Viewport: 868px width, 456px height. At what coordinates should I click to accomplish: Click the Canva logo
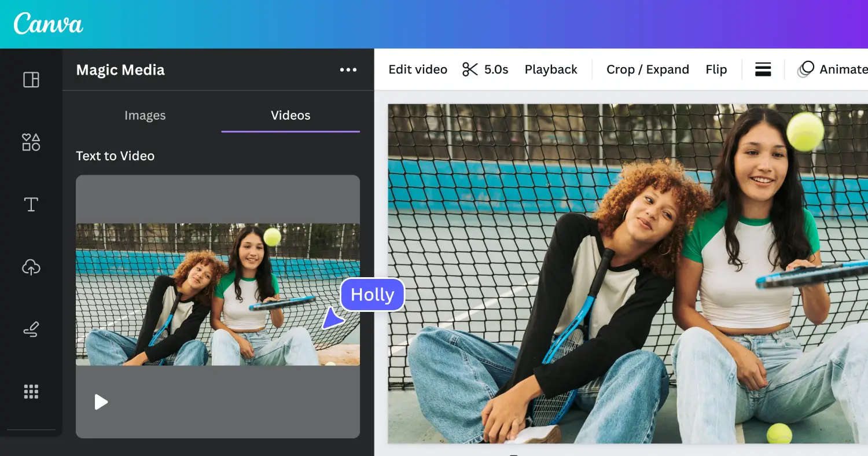(47, 23)
